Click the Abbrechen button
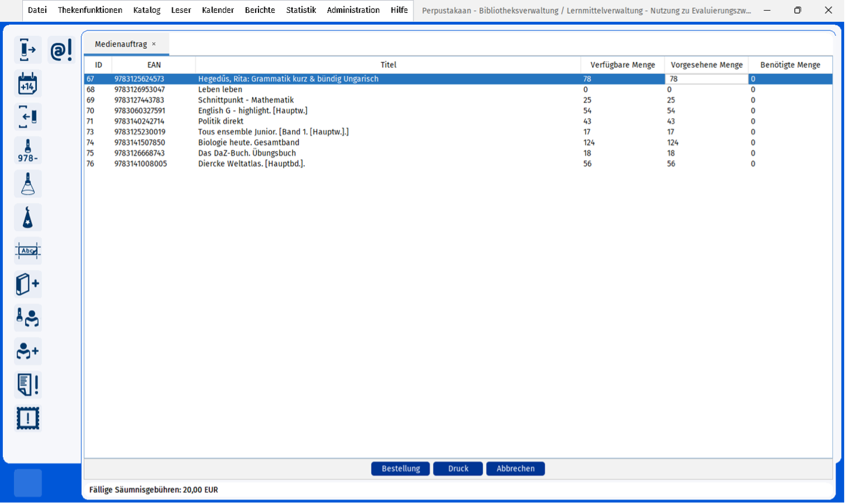 [515, 469]
